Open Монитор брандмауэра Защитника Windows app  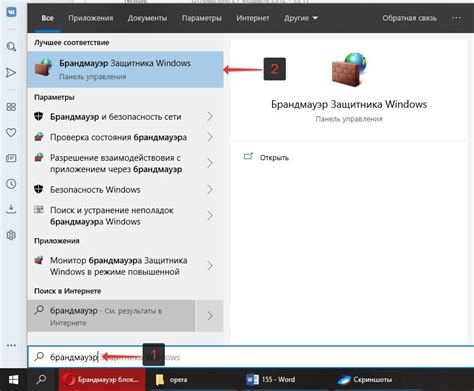118,266
